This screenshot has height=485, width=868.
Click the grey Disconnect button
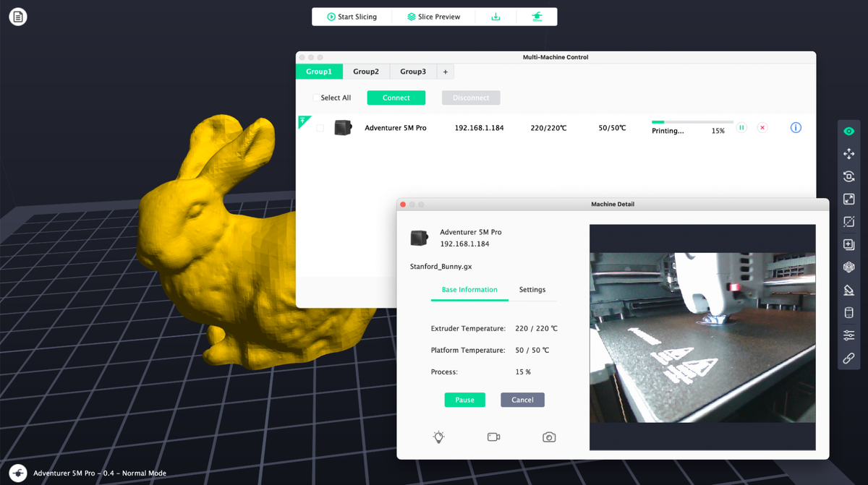(x=471, y=98)
